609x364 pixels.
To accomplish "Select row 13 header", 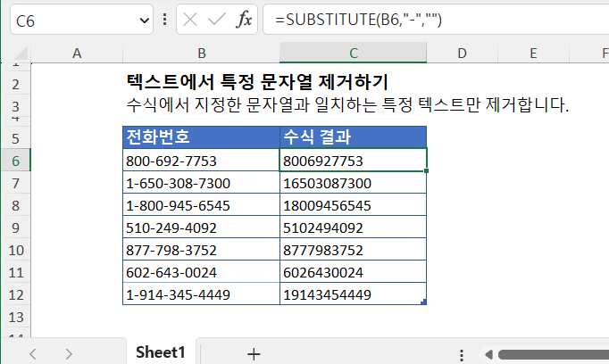I will (15, 317).
